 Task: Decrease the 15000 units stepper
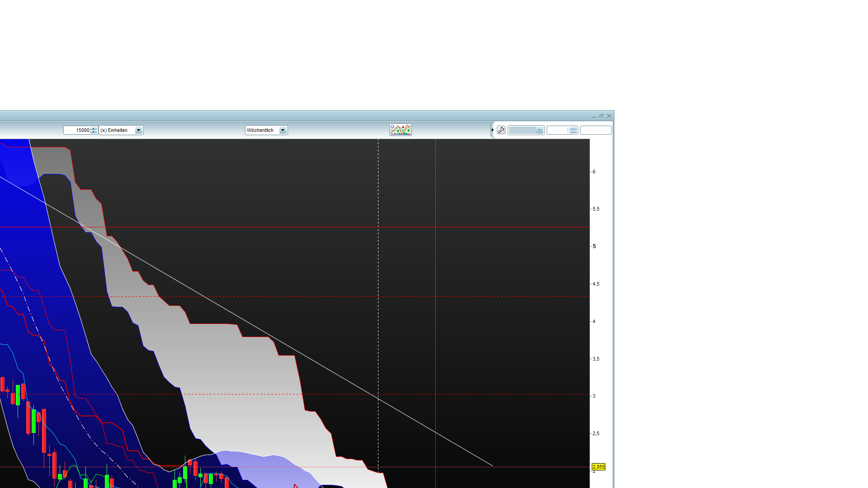point(94,132)
